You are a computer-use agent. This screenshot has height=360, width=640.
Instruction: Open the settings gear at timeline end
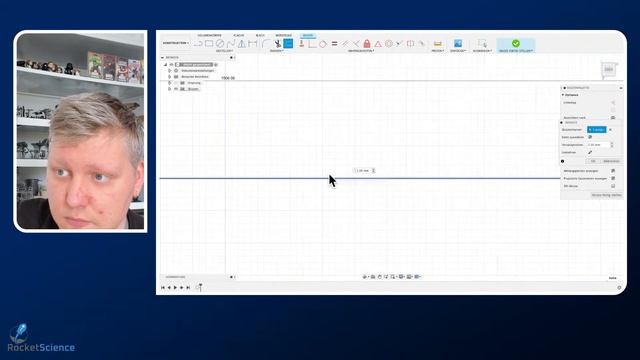(x=619, y=288)
